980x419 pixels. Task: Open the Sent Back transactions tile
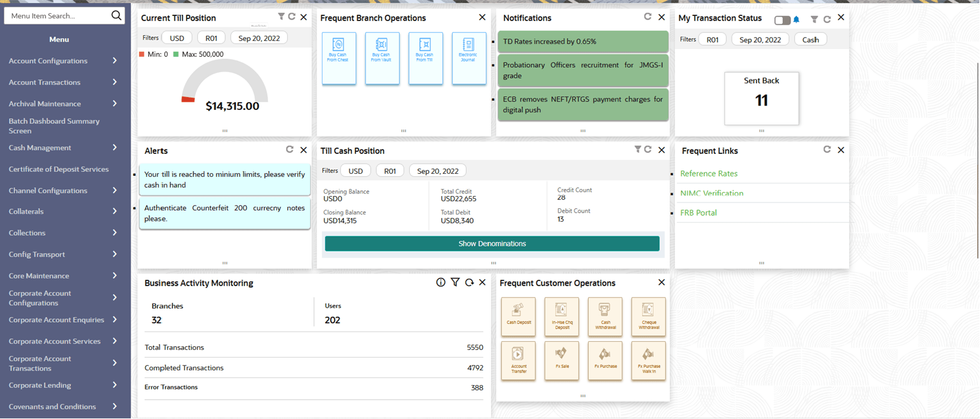point(761,98)
